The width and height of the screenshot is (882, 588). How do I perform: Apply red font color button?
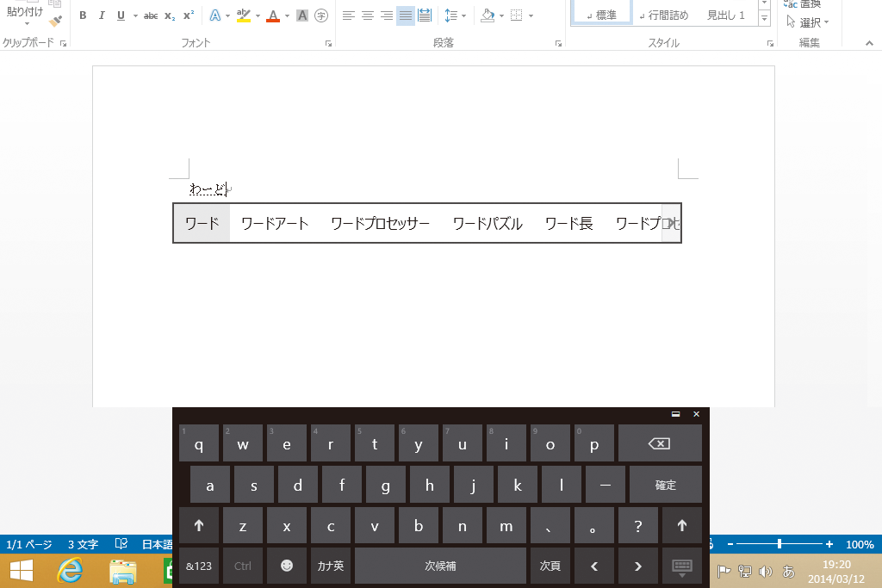[x=273, y=15]
